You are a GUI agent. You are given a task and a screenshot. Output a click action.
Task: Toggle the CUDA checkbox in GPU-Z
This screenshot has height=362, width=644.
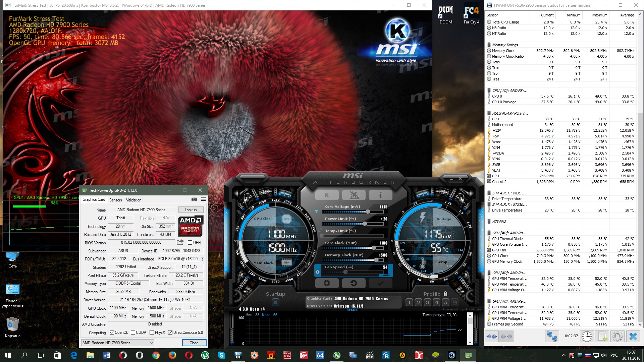click(133, 333)
